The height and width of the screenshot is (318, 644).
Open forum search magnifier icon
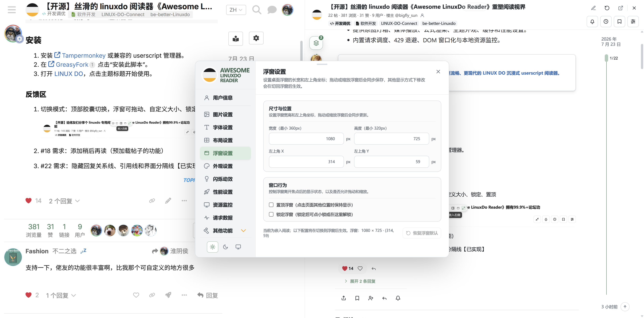click(257, 10)
